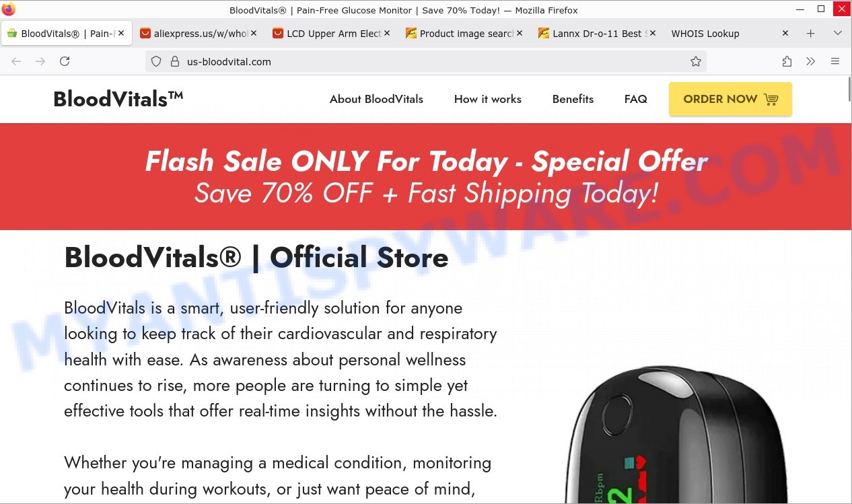
Task: Click the ORDER NOW button
Action: 730,99
